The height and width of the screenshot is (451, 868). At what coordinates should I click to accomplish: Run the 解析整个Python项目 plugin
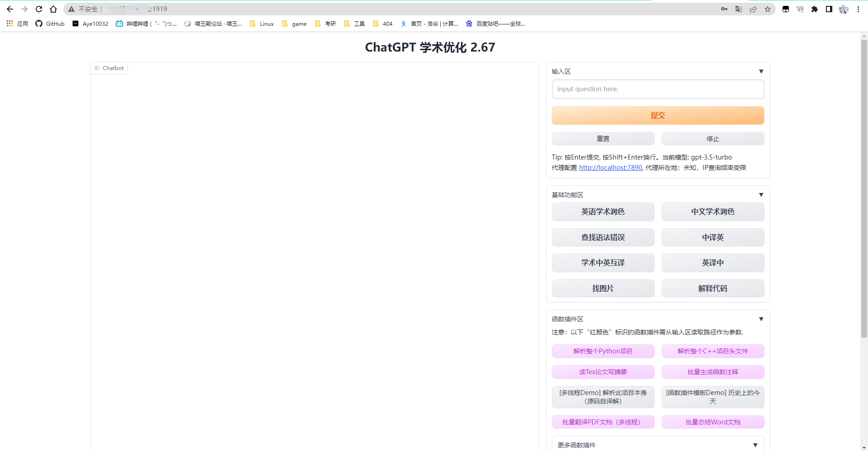(x=603, y=351)
